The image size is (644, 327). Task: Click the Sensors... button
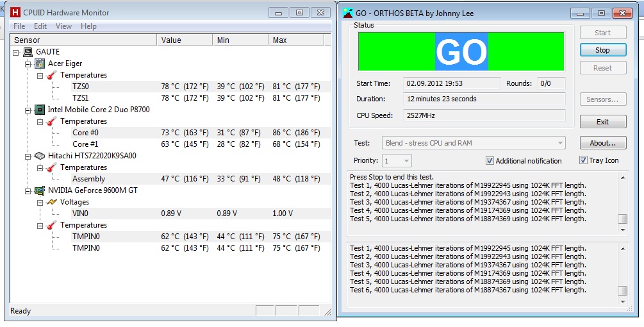pyautogui.click(x=603, y=99)
